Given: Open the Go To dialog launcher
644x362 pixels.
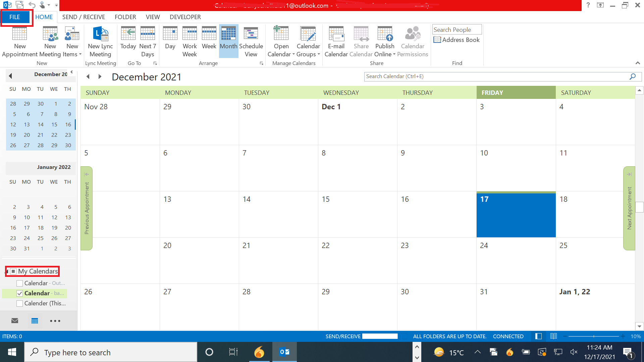Looking at the screenshot, I should [155, 63].
